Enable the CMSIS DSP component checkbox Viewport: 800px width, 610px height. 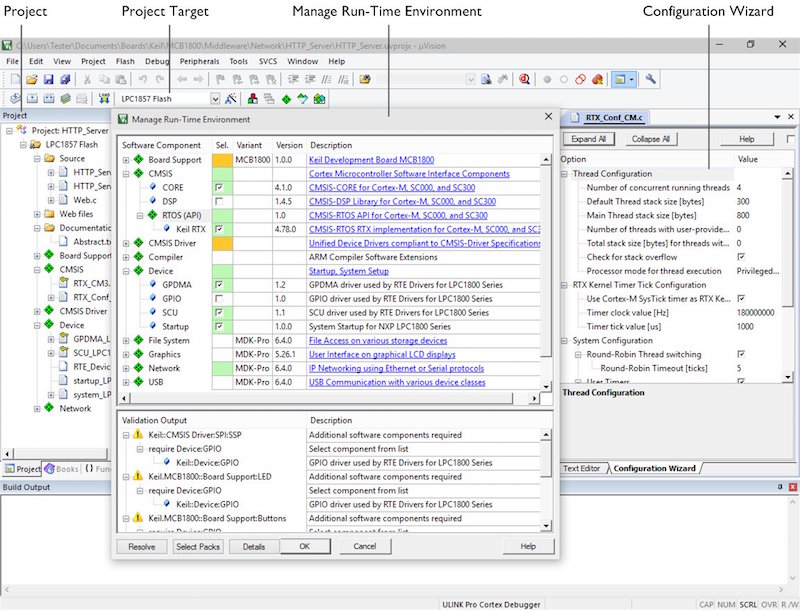tap(218, 201)
